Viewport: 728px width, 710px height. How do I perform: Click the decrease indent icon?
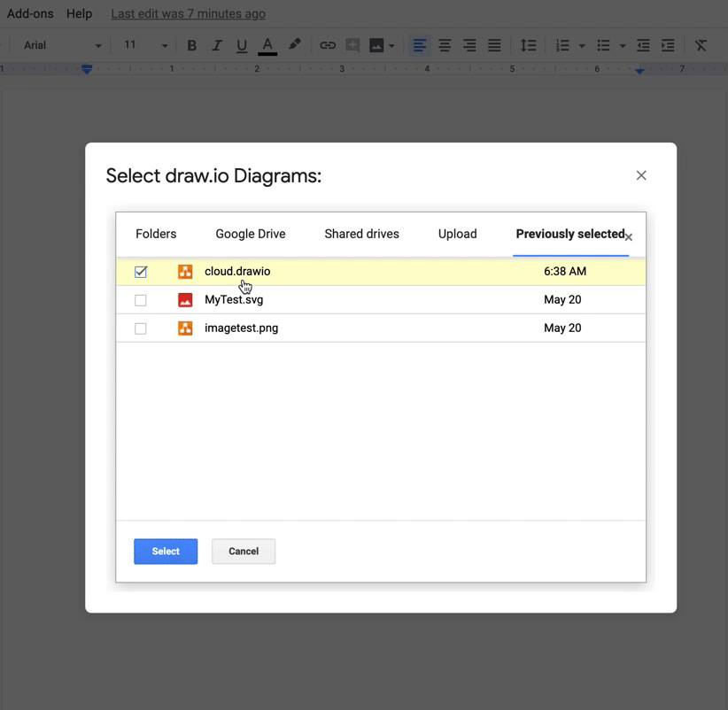coord(643,45)
